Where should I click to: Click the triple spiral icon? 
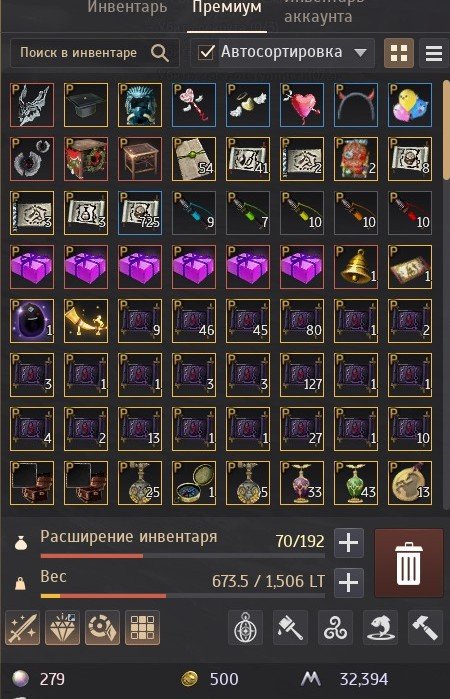click(335, 628)
